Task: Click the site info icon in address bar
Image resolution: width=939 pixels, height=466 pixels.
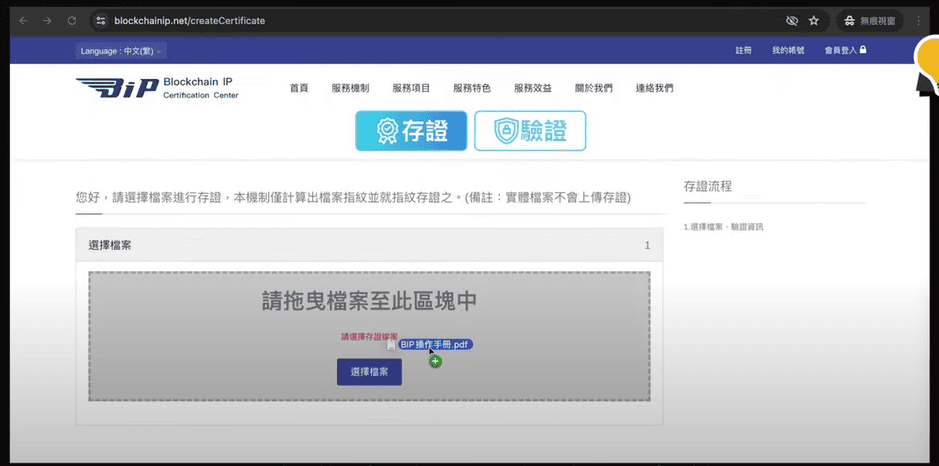Action: (x=99, y=20)
